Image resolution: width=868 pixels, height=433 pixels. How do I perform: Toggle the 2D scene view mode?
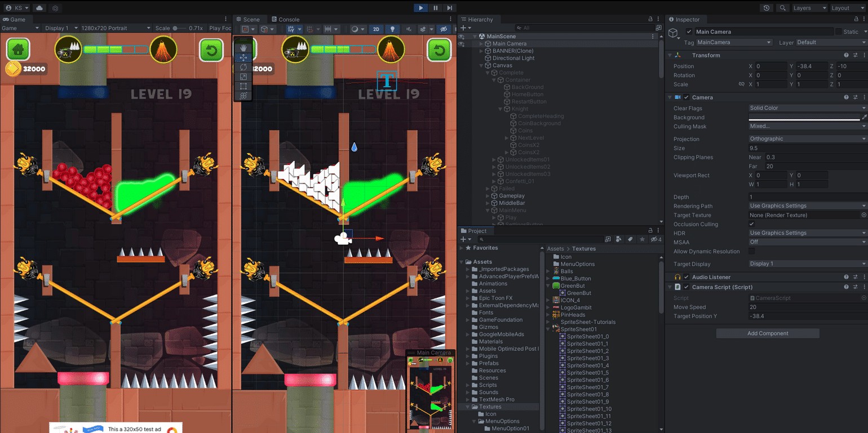(377, 29)
